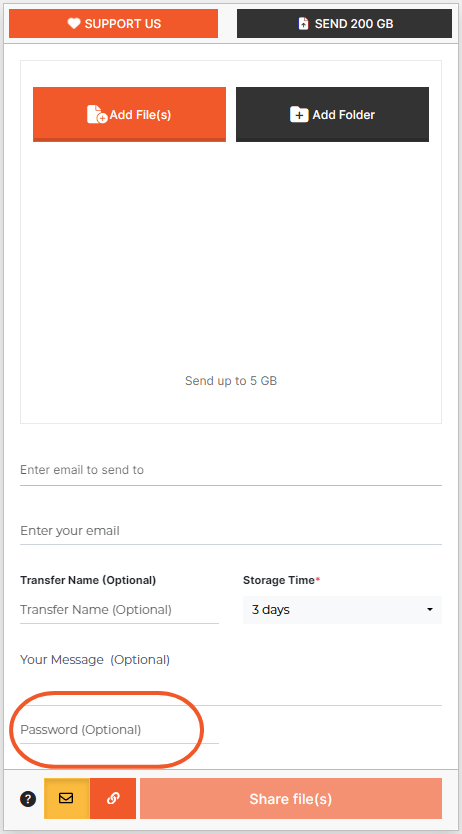Screen dimensions: 462x834
Task: Click into the Transfer Name (Optional) input
Action: pos(120,610)
